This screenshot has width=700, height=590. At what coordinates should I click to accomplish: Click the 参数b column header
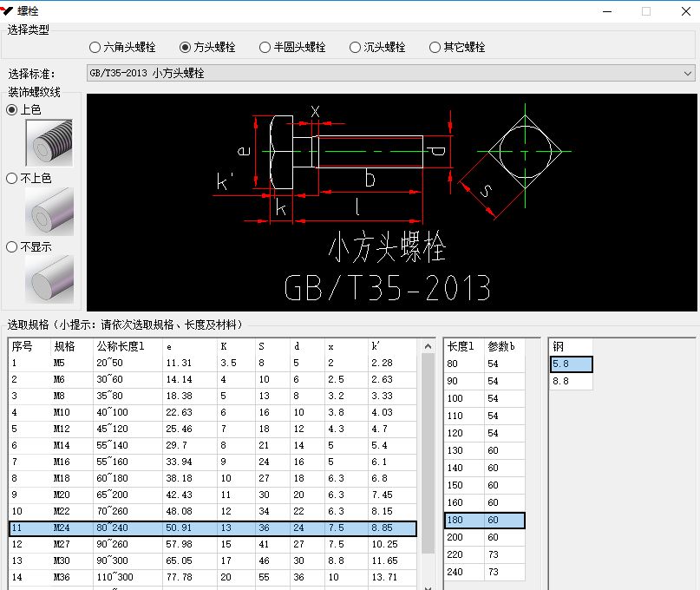tap(505, 346)
